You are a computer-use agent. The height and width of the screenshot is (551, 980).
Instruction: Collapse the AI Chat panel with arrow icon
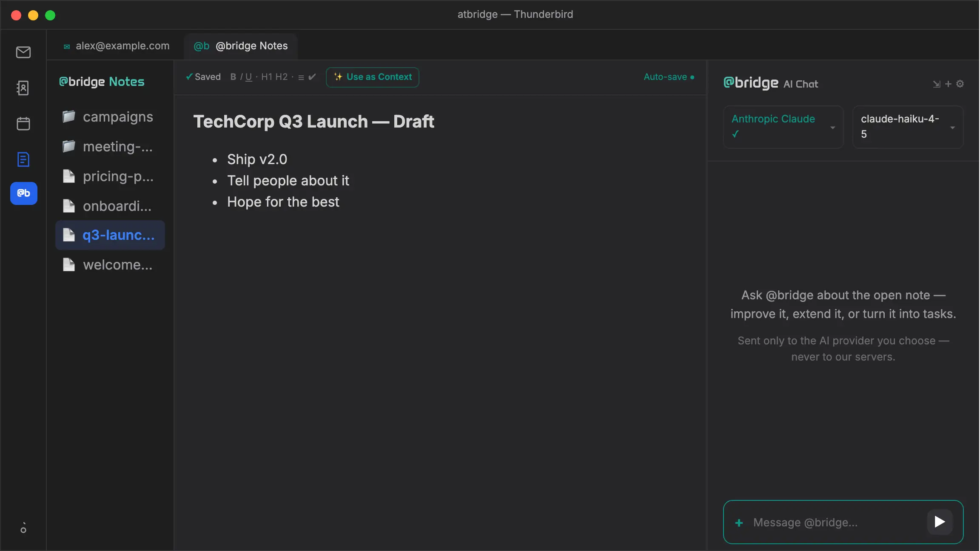coord(936,84)
